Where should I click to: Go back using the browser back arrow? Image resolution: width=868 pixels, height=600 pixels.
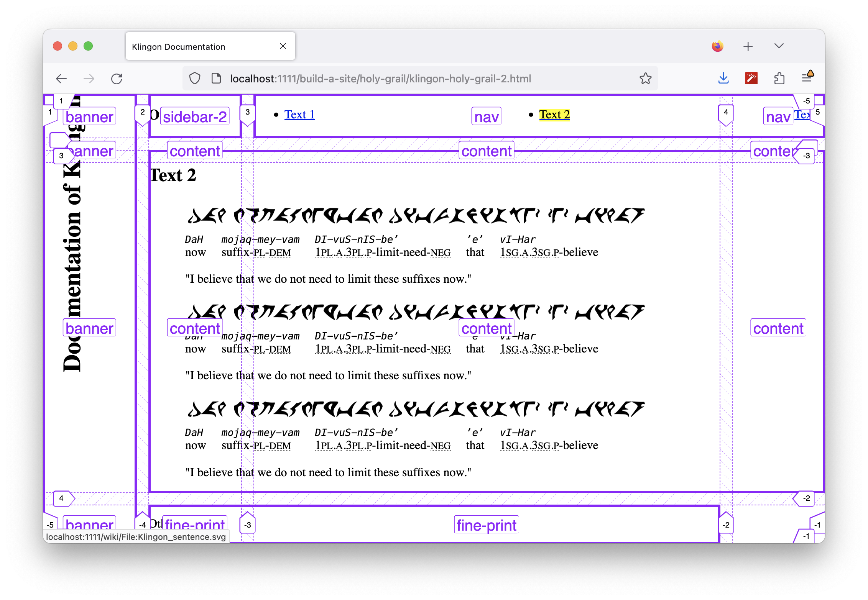[x=61, y=79]
